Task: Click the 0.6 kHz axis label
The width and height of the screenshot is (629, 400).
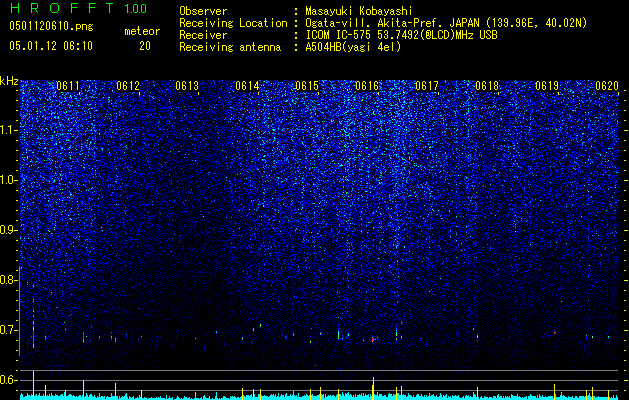Action: [9, 380]
